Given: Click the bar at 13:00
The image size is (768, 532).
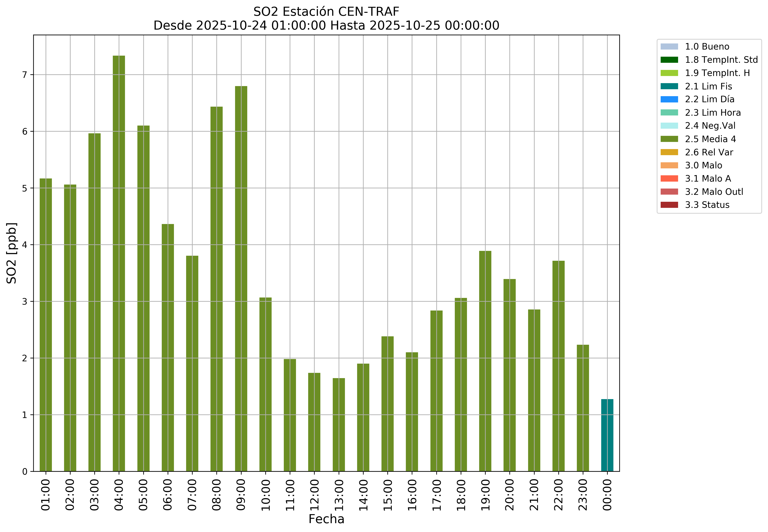Looking at the screenshot, I should tap(339, 425).
